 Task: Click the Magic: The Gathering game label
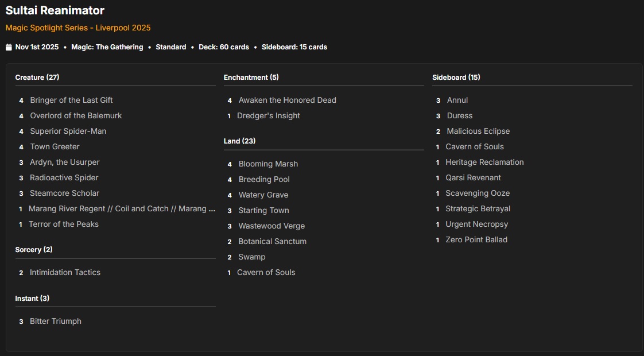[107, 47]
